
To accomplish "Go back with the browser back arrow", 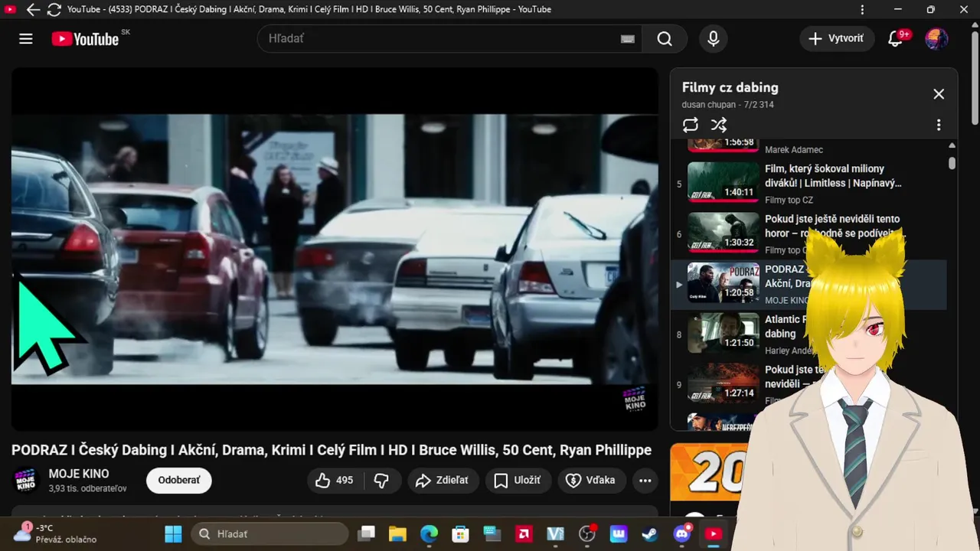I will pos(33,10).
